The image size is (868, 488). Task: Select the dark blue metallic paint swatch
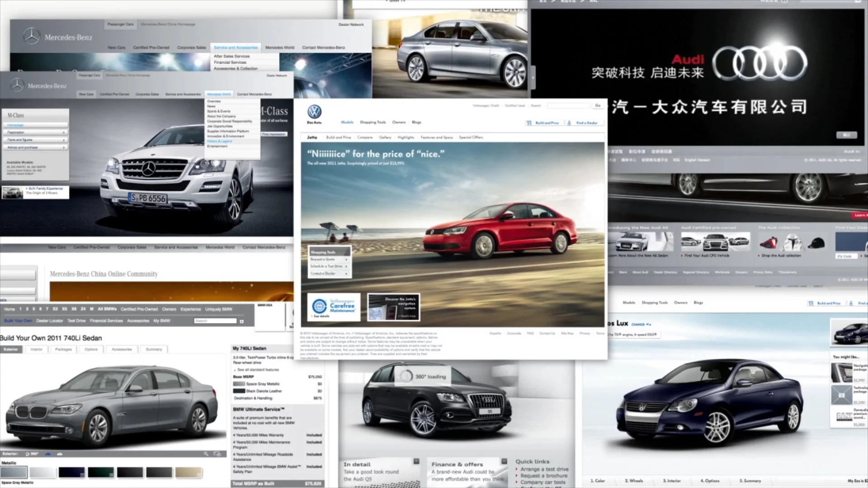pos(71,473)
